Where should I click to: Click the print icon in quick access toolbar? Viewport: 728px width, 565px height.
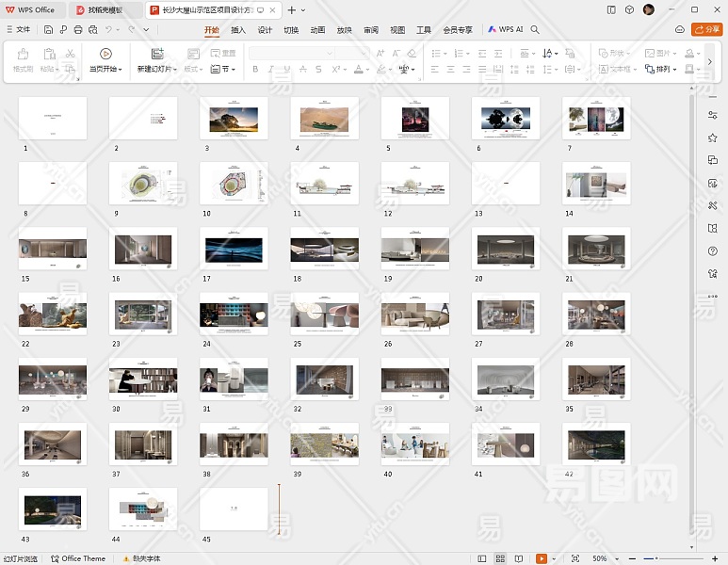point(78,30)
